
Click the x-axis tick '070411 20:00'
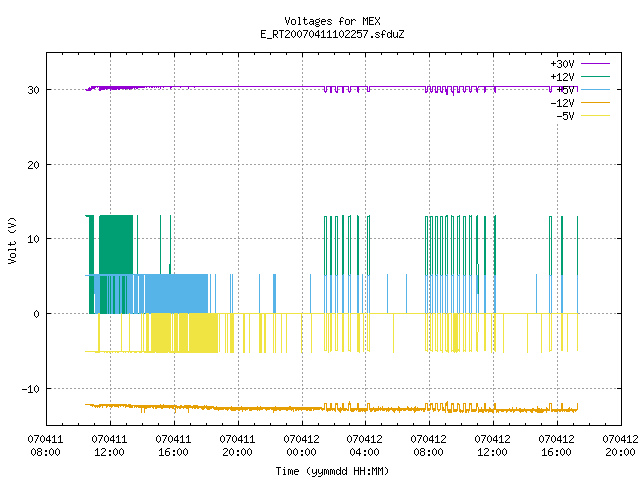238,446
